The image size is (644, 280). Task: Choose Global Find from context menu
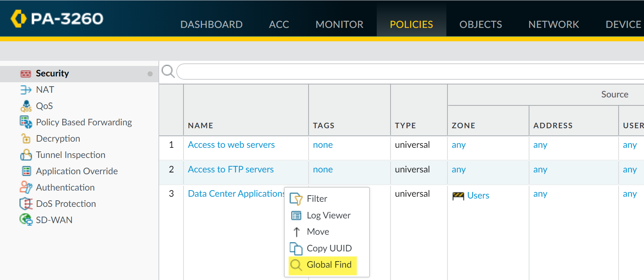point(329,265)
